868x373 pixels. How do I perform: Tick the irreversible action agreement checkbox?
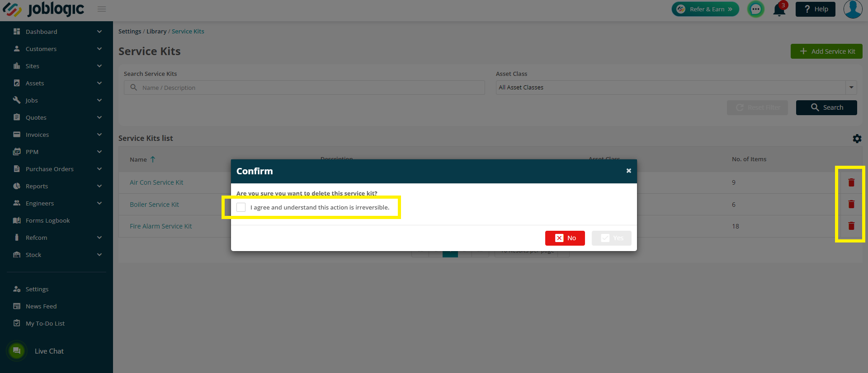(x=241, y=207)
